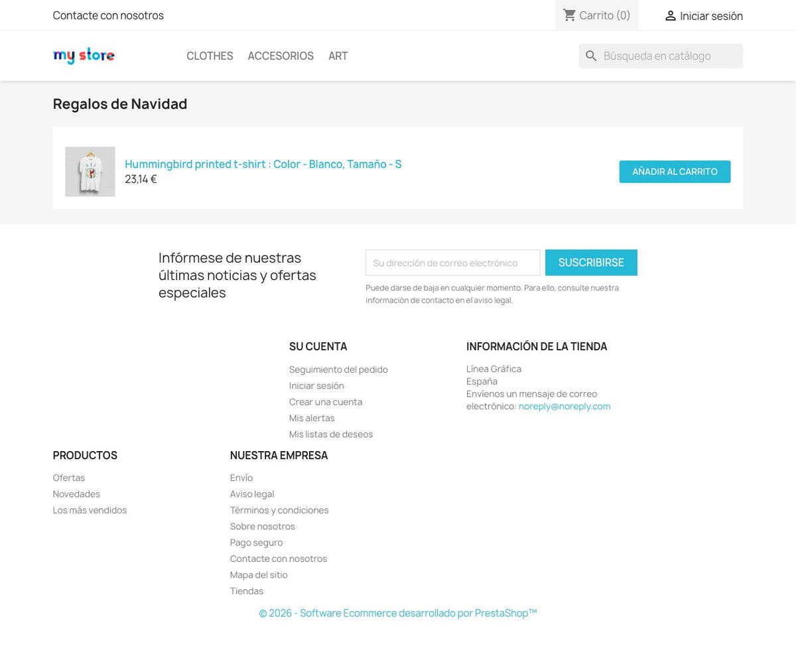Click the Su cuenta heading link
The image size is (796, 672).
coord(318,346)
